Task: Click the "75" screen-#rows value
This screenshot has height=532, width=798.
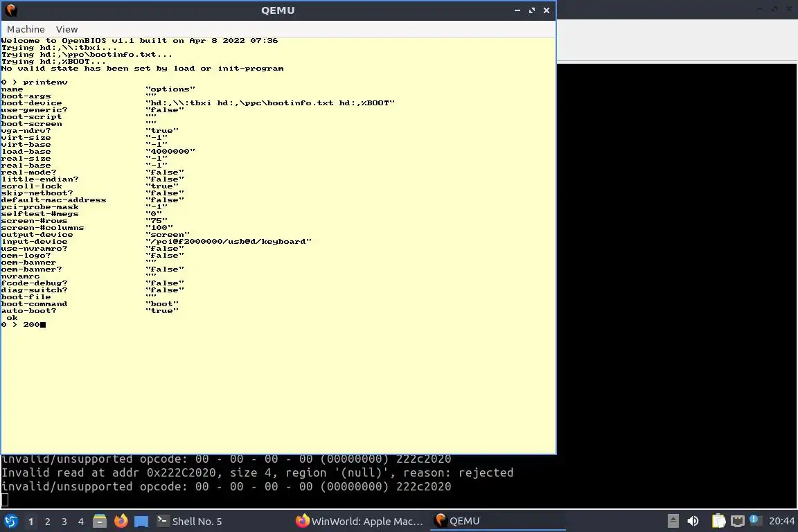Action: (157, 221)
